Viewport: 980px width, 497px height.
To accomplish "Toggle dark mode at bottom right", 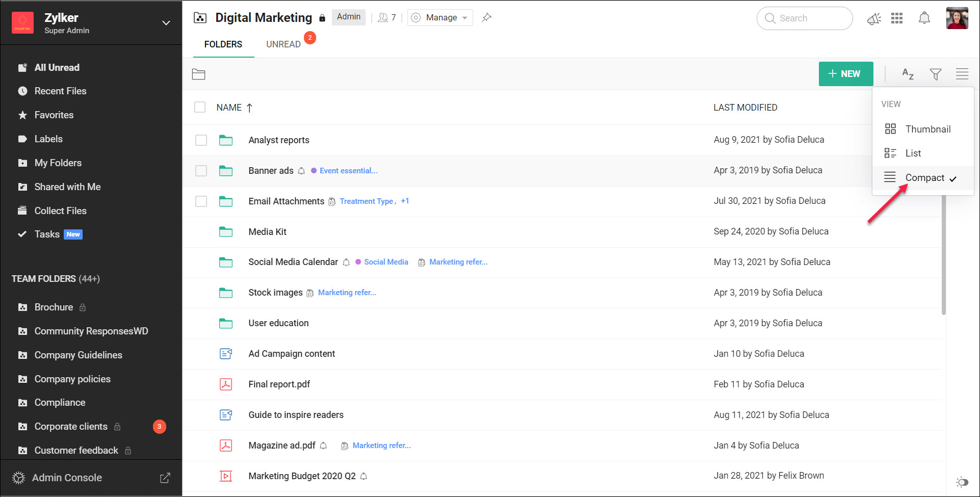I will [962, 482].
